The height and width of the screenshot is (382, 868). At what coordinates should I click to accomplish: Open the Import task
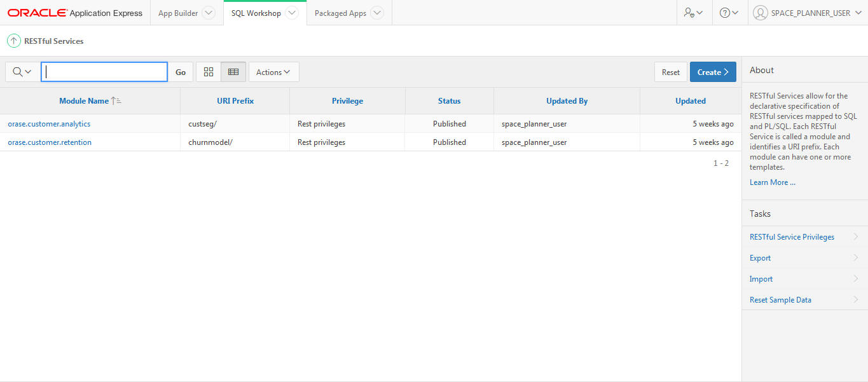pyautogui.click(x=761, y=279)
